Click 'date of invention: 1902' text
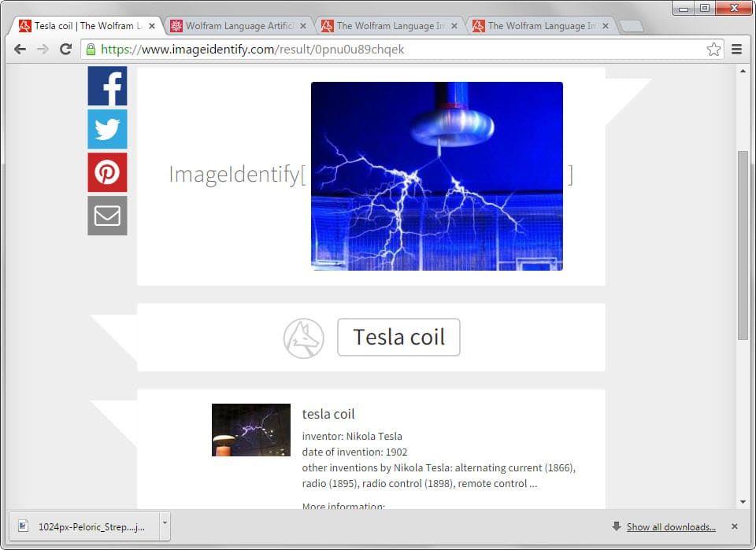This screenshot has width=756, height=550. tap(355, 452)
